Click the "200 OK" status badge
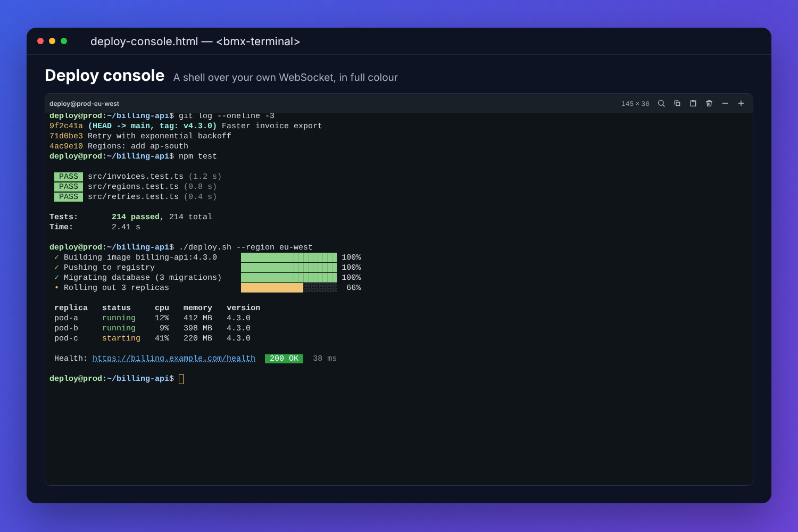Viewport: 798px width, 532px height. click(x=284, y=359)
